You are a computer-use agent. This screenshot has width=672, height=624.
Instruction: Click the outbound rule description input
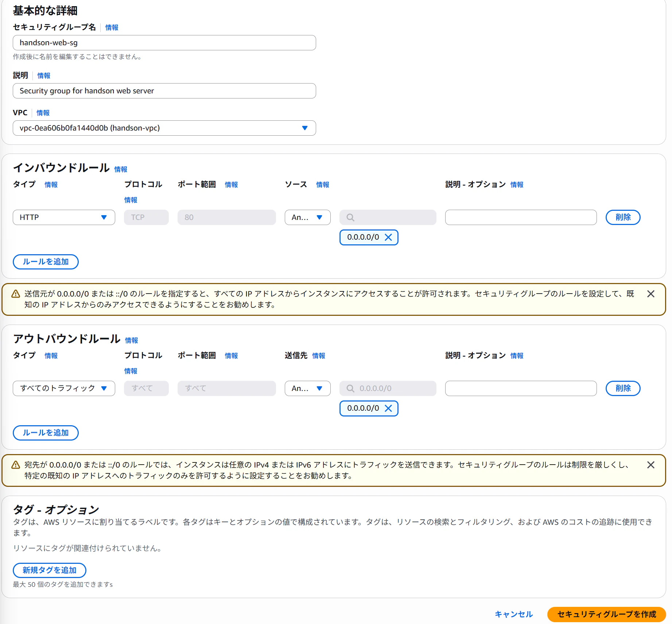[x=521, y=388]
